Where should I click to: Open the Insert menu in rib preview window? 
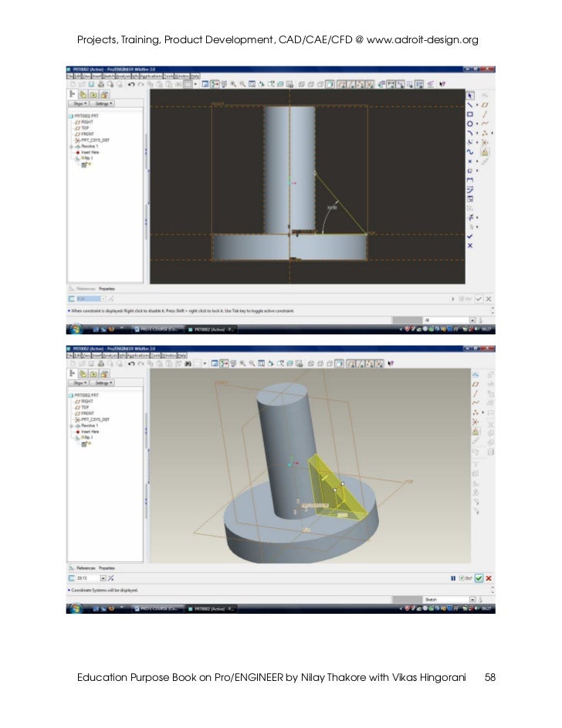96,355
